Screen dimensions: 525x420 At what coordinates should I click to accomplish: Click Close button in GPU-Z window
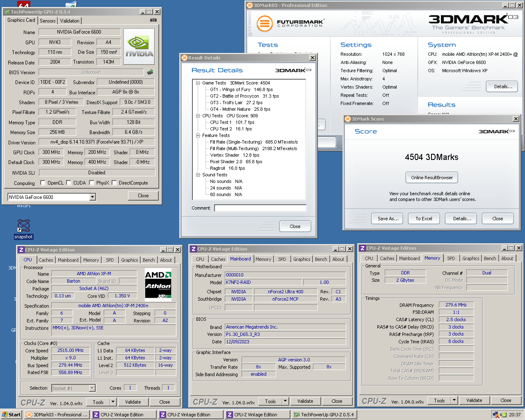143,196
